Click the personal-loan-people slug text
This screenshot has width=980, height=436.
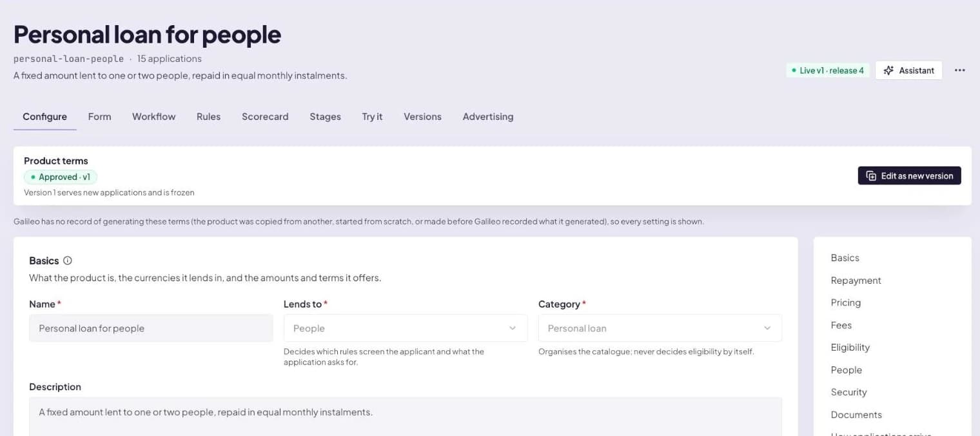(68, 59)
